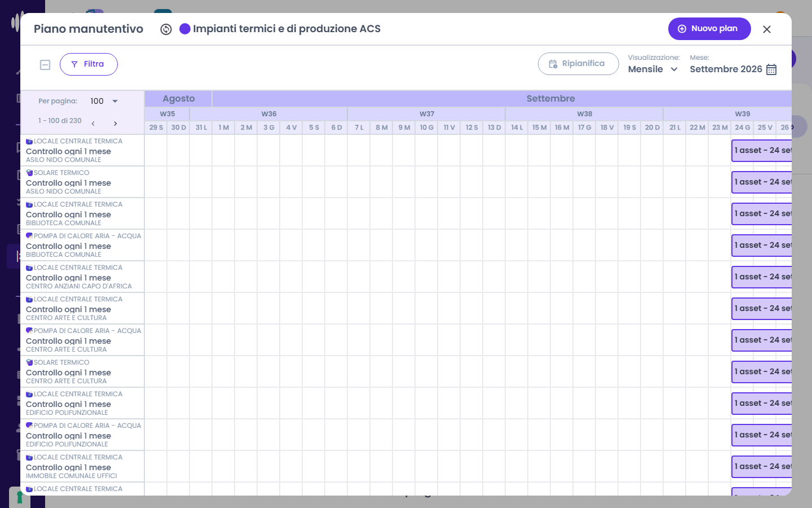Screen dimensions: 812x508
Task: Open the 1 asset event in first row
Action: pyautogui.click(x=762, y=151)
